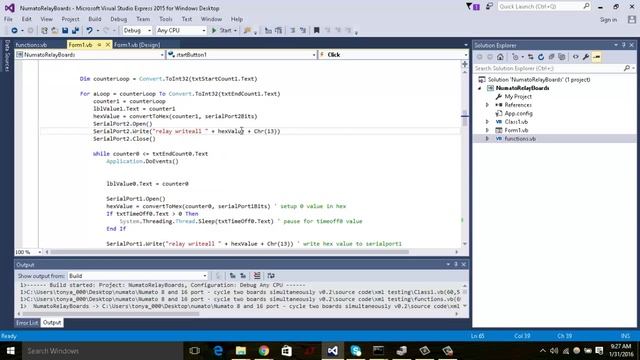
Task: Expand the functions.vb node
Action: pyautogui.click(x=487, y=139)
